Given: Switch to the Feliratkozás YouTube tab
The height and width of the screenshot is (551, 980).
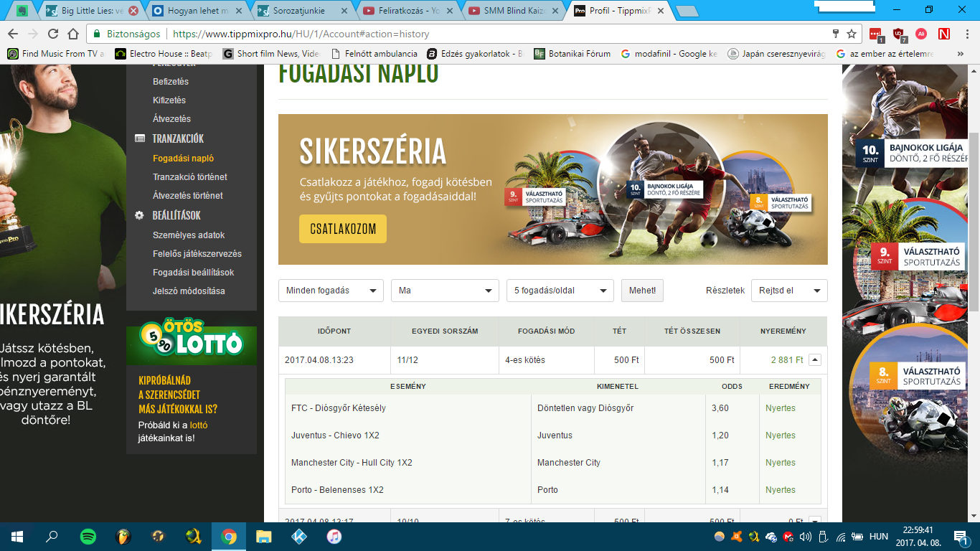Looking at the screenshot, I should [x=410, y=11].
